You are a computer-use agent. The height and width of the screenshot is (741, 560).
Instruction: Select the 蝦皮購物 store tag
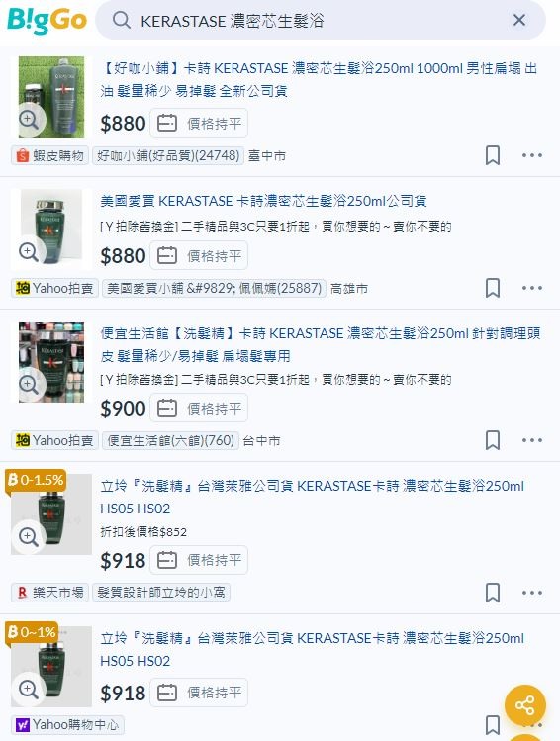(49, 155)
